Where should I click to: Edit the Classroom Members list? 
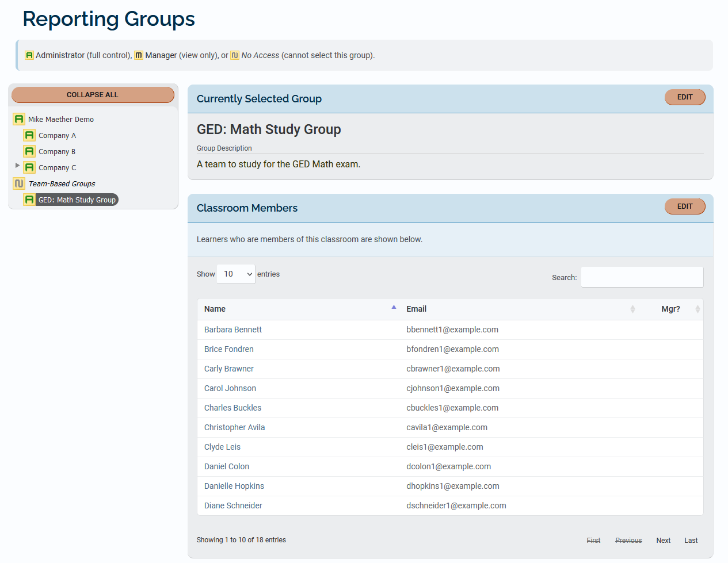click(x=685, y=206)
